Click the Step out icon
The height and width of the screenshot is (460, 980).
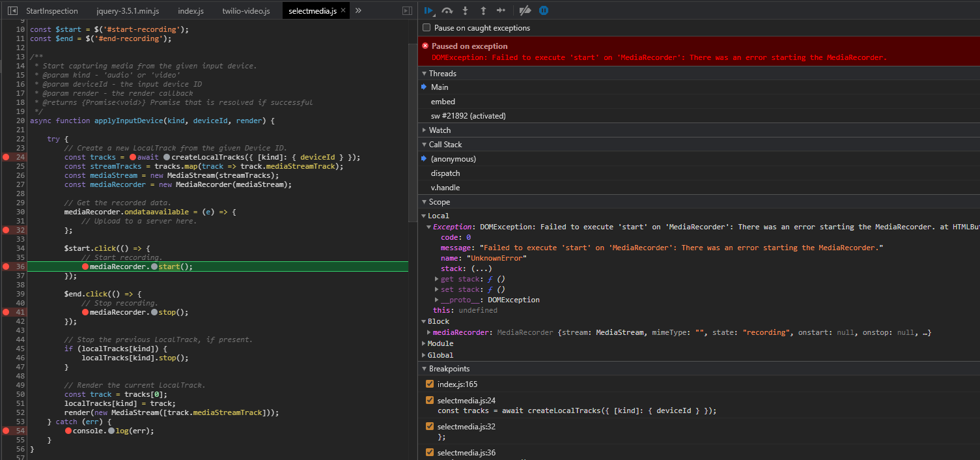483,10
